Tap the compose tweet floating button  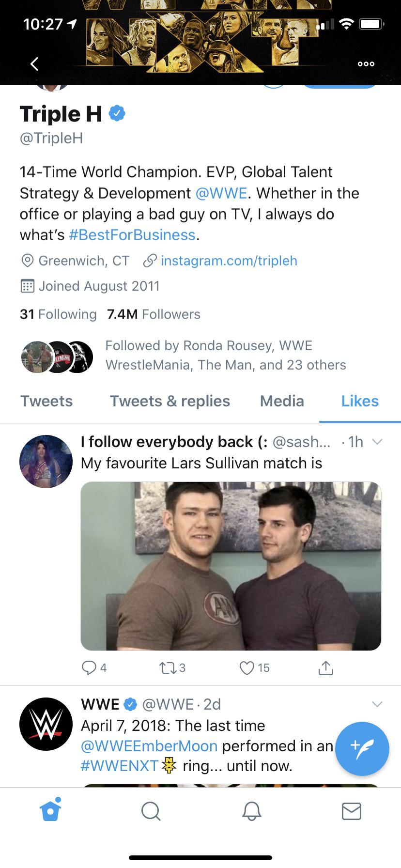(362, 748)
